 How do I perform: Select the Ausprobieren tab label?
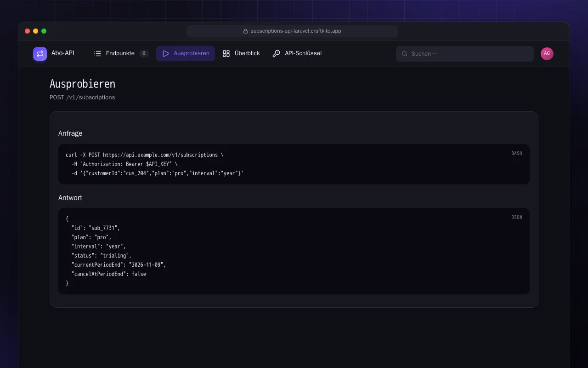[x=192, y=53]
